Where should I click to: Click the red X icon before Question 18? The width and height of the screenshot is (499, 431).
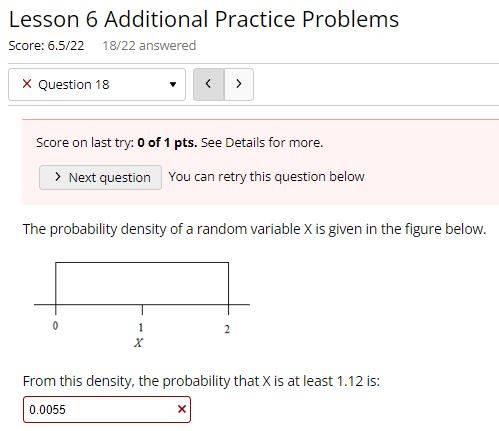(27, 84)
